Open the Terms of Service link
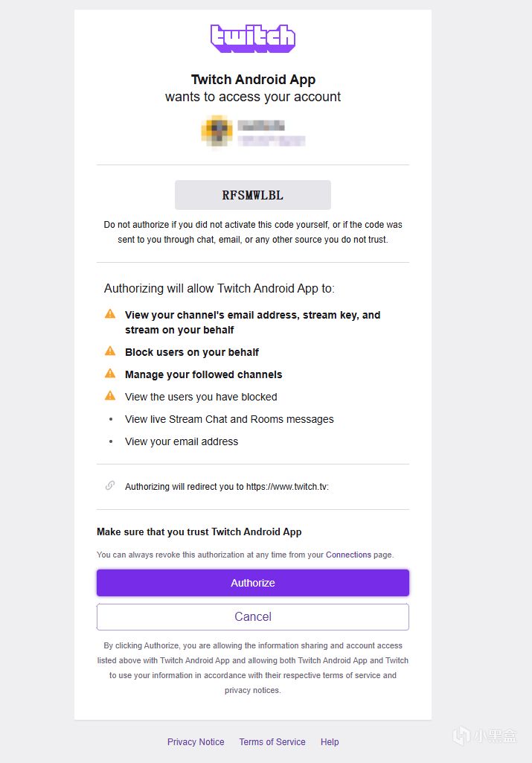 click(272, 741)
